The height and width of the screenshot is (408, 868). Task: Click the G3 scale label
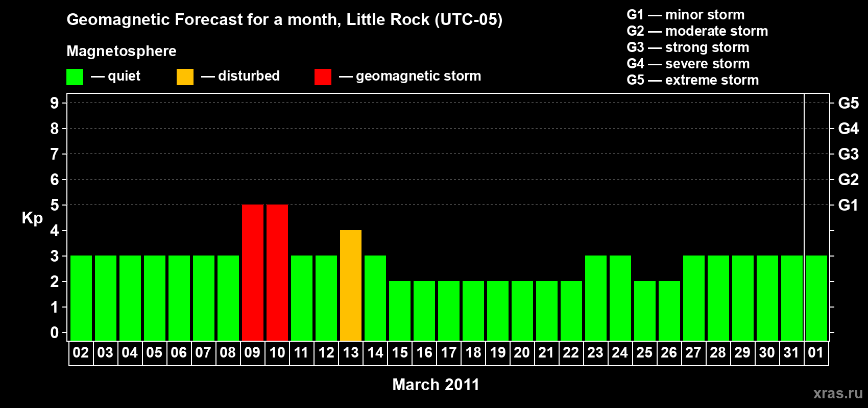point(848,154)
